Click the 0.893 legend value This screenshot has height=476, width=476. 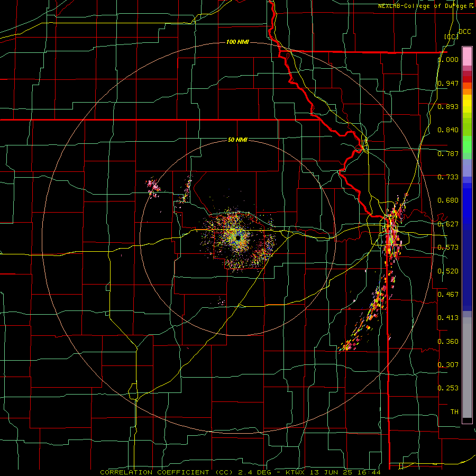(x=448, y=106)
